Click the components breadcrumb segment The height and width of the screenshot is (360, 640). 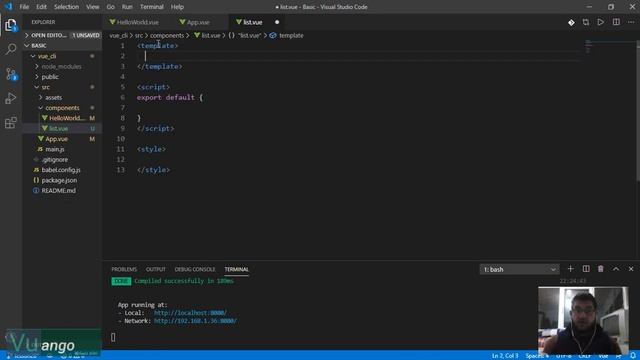tap(167, 36)
